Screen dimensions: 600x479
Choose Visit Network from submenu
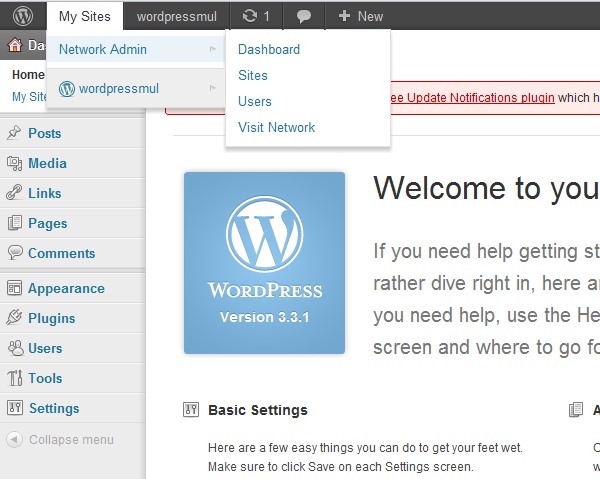276,127
